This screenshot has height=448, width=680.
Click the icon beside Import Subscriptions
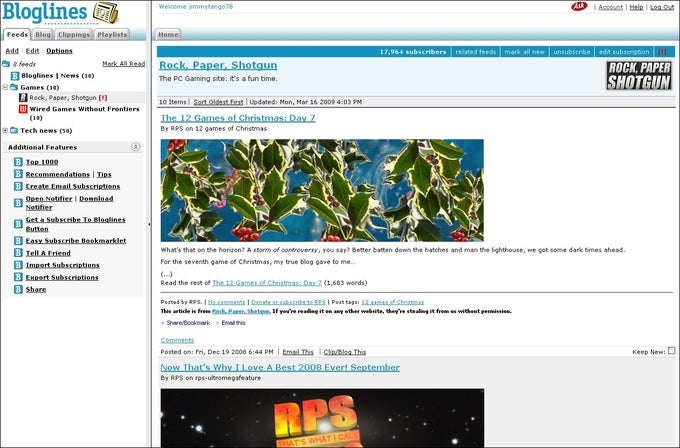click(18, 265)
